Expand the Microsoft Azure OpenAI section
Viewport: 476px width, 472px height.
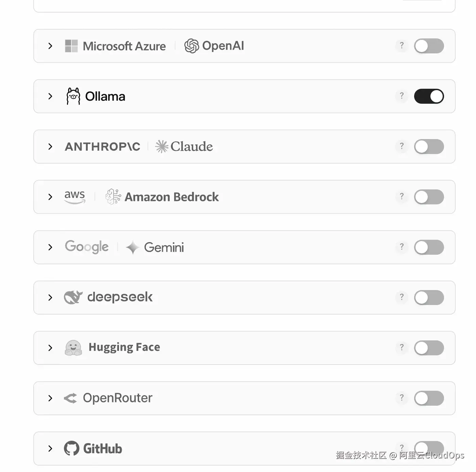(50, 46)
